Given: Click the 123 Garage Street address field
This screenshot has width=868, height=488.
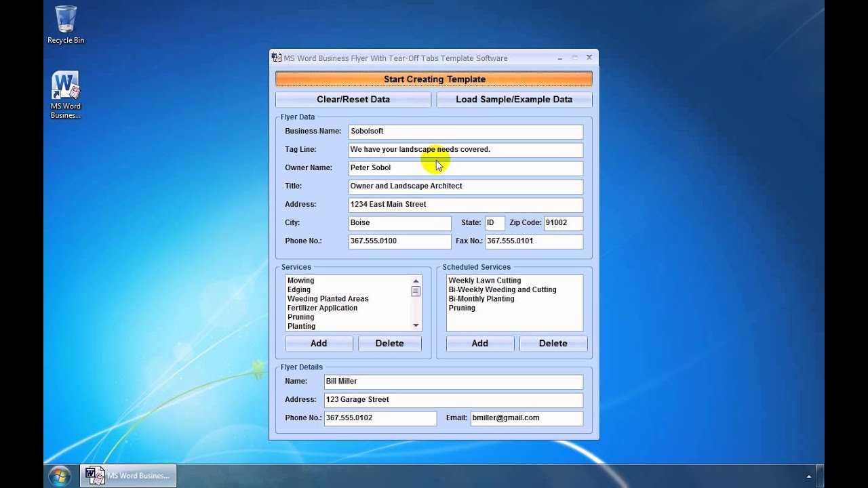Looking at the screenshot, I should coord(454,400).
